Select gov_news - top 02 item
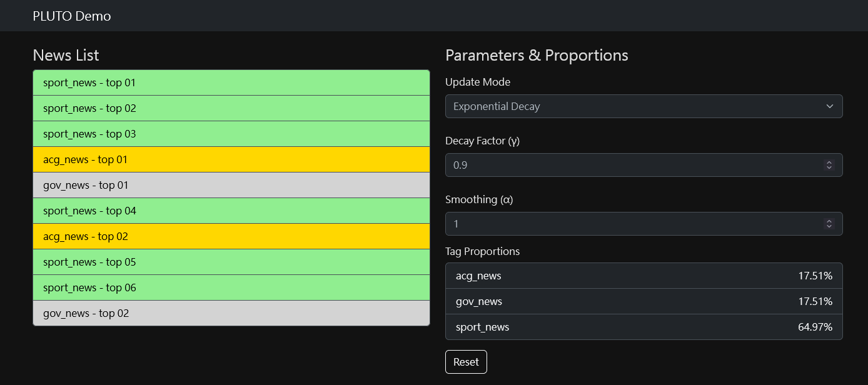 pos(231,313)
